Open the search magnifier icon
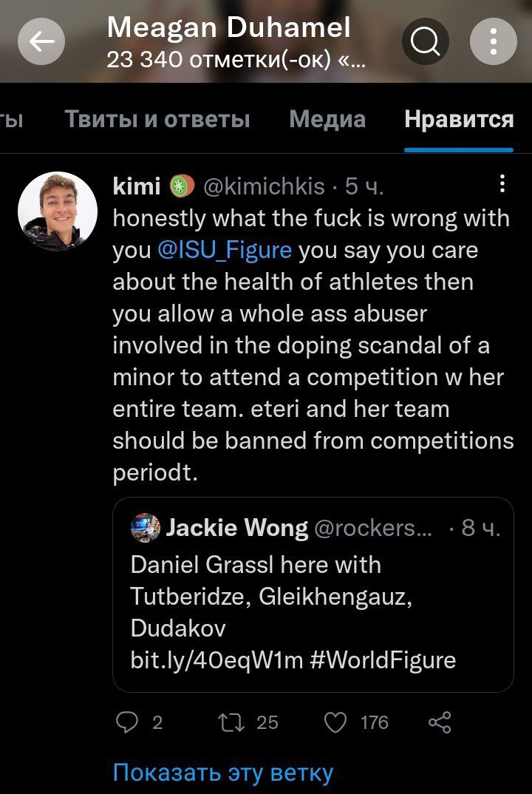Image resolution: width=532 pixels, height=794 pixels. [426, 41]
